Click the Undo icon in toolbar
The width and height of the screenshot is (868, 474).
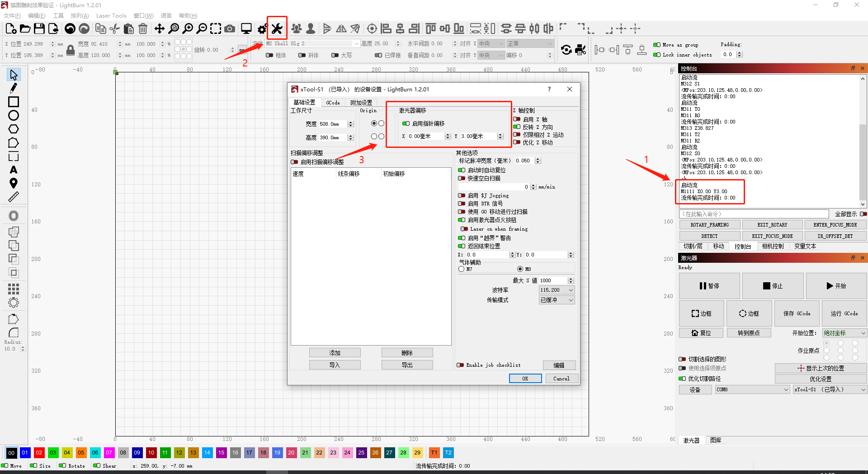point(70,28)
